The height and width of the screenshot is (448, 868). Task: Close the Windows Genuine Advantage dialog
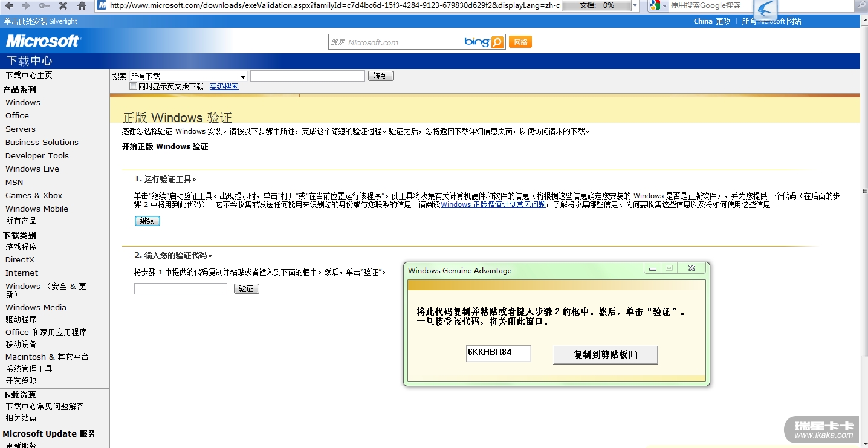(691, 268)
